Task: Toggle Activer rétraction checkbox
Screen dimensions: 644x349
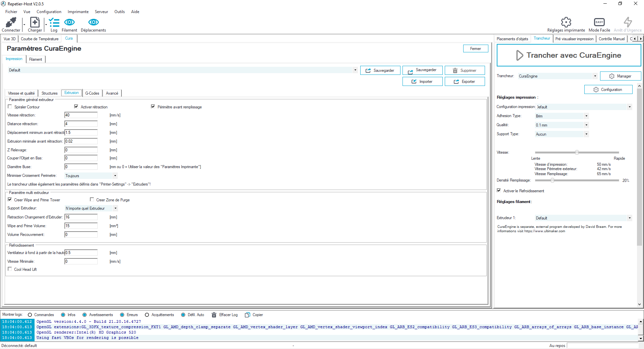Action: point(76,107)
